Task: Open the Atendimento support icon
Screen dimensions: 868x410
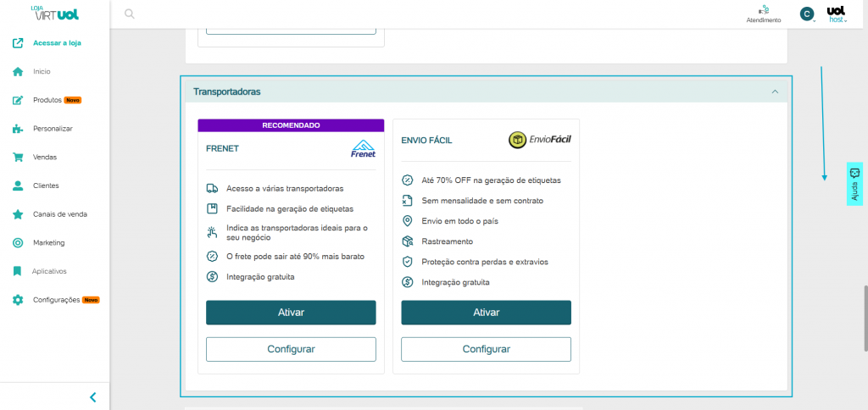Action: coord(764,9)
